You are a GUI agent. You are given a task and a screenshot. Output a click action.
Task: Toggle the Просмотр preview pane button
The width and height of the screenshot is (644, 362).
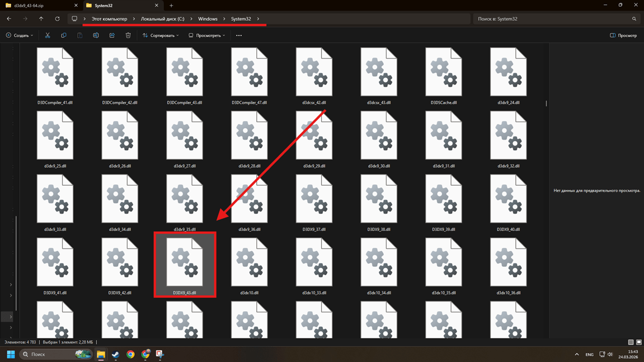pyautogui.click(x=623, y=35)
